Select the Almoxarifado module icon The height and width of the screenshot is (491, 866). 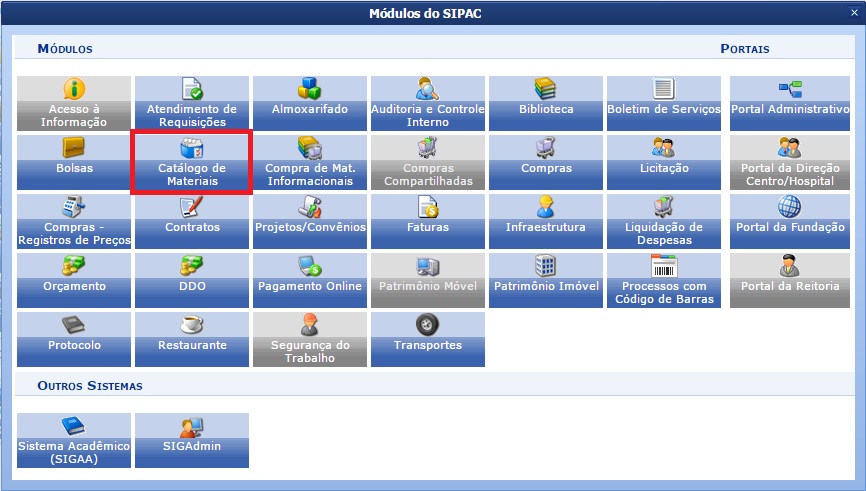tap(310, 103)
